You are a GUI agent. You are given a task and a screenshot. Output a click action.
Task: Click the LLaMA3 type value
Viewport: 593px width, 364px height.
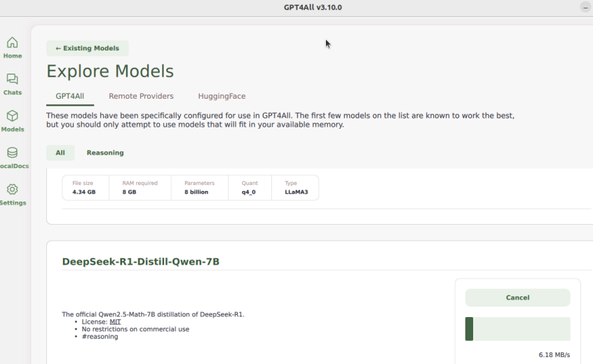click(296, 192)
